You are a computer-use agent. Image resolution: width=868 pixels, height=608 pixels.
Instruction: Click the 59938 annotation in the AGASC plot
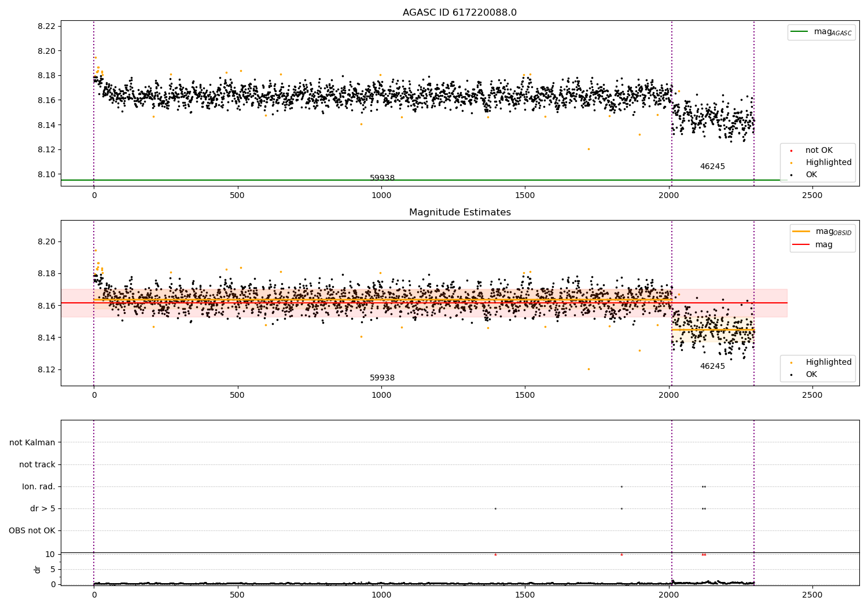coord(382,178)
